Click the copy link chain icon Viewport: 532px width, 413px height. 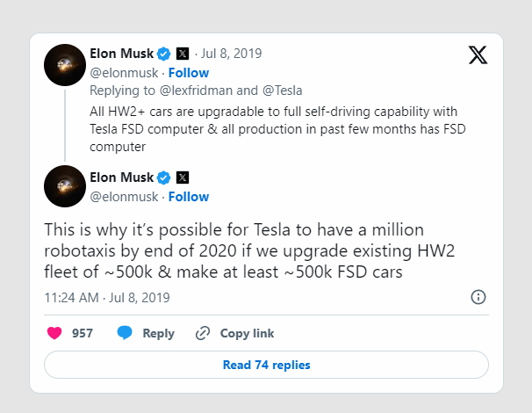pyautogui.click(x=203, y=333)
